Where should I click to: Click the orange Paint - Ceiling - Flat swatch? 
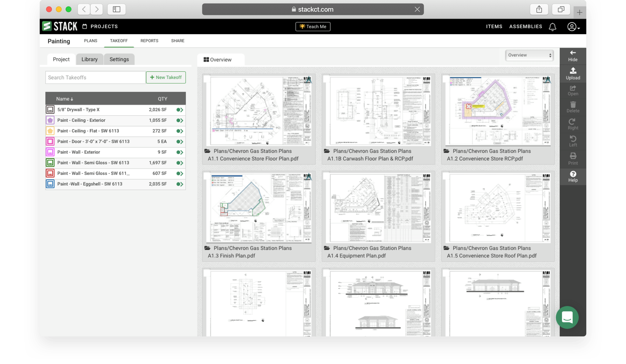(50, 131)
